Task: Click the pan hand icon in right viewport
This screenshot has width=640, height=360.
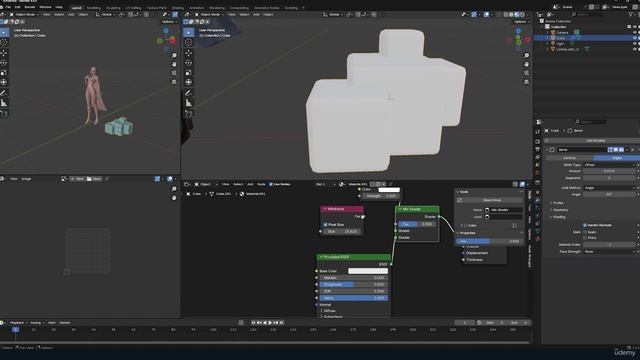Action: (527, 64)
